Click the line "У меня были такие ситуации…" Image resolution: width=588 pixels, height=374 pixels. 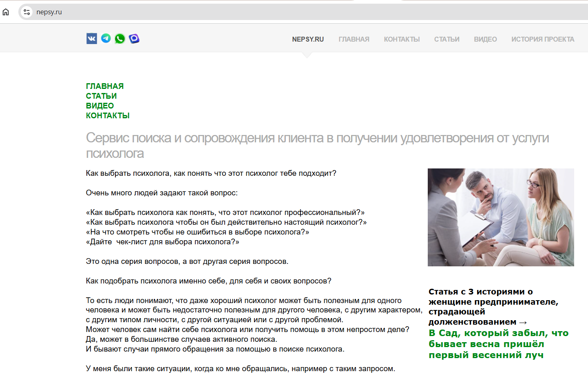(x=241, y=369)
